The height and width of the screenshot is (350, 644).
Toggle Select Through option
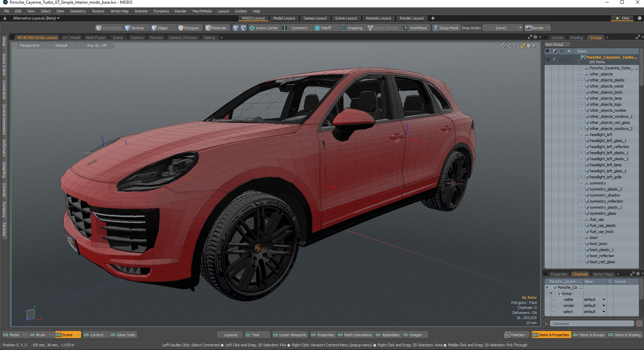tap(383, 28)
